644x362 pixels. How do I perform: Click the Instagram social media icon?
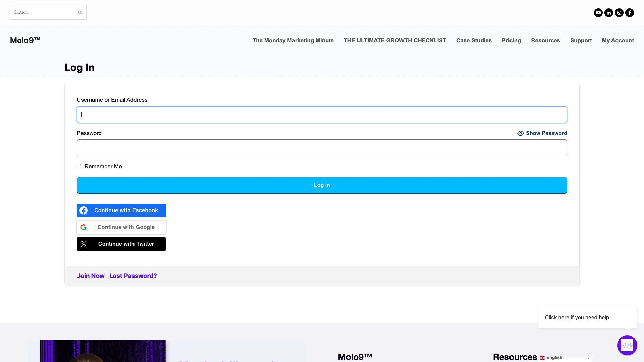pyautogui.click(x=619, y=12)
